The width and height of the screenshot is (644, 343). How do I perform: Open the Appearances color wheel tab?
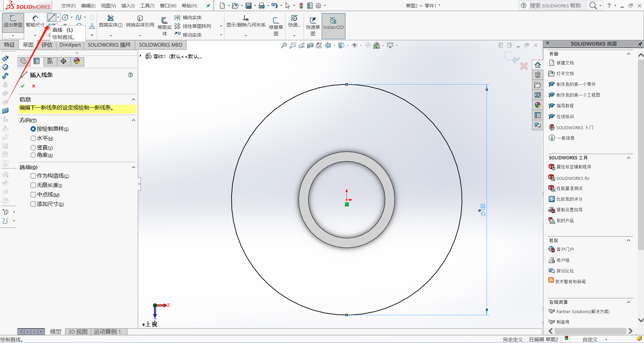point(77,61)
